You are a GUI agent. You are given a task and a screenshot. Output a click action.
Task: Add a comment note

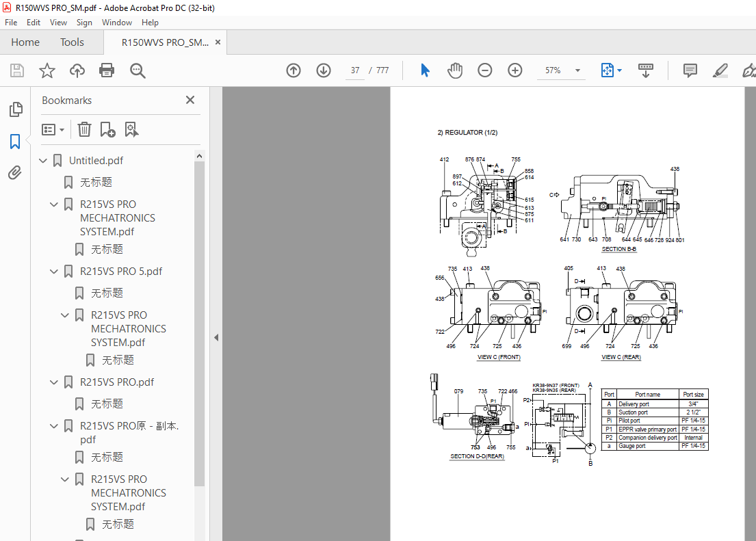pyautogui.click(x=690, y=70)
